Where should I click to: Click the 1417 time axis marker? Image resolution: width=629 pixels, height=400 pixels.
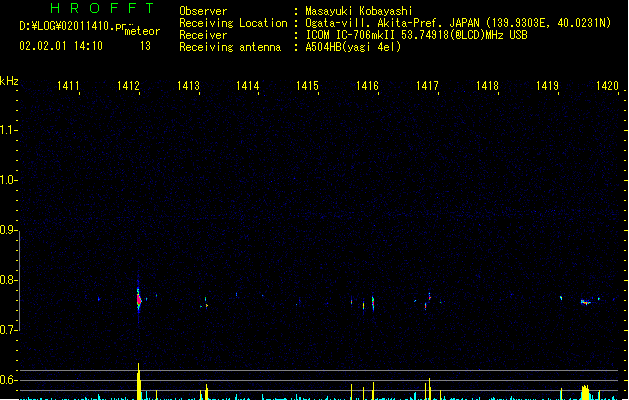coord(427,86)
